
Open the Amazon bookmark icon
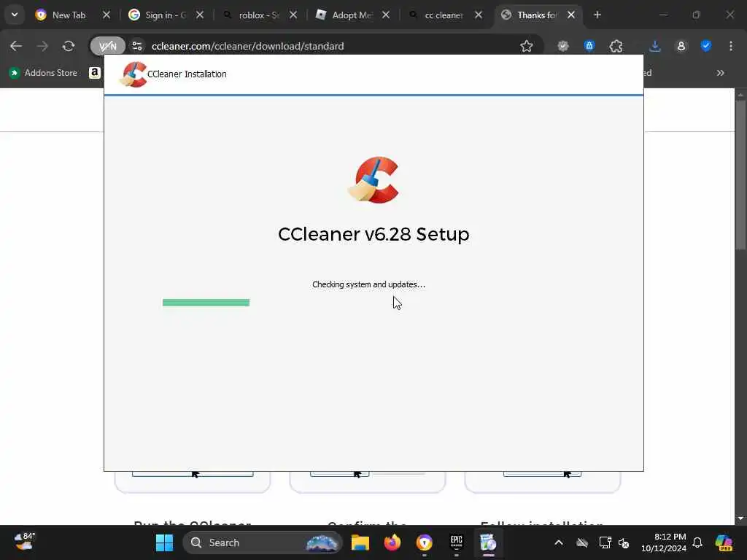[x=94, y=73]
